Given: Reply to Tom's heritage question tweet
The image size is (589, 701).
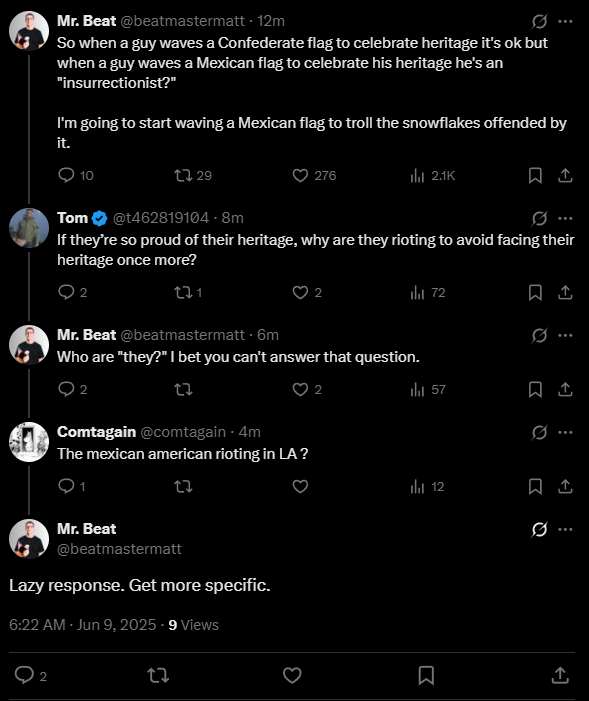Looking at the screenshot, I should point(72,292).
